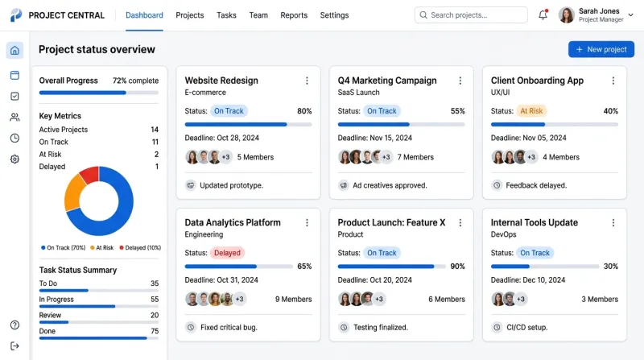644x360 pixels.
Task: Click the At Risk status badge
Action: [531, 111]
